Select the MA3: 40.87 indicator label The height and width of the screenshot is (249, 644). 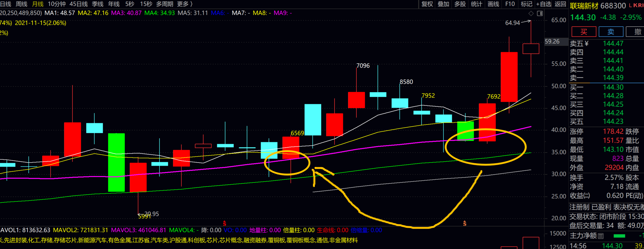tap(126, 13)
